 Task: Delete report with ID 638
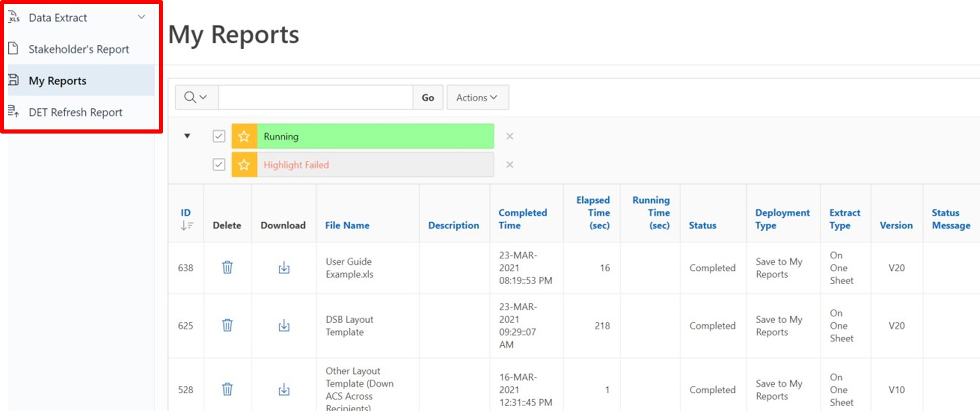point(227,268)
